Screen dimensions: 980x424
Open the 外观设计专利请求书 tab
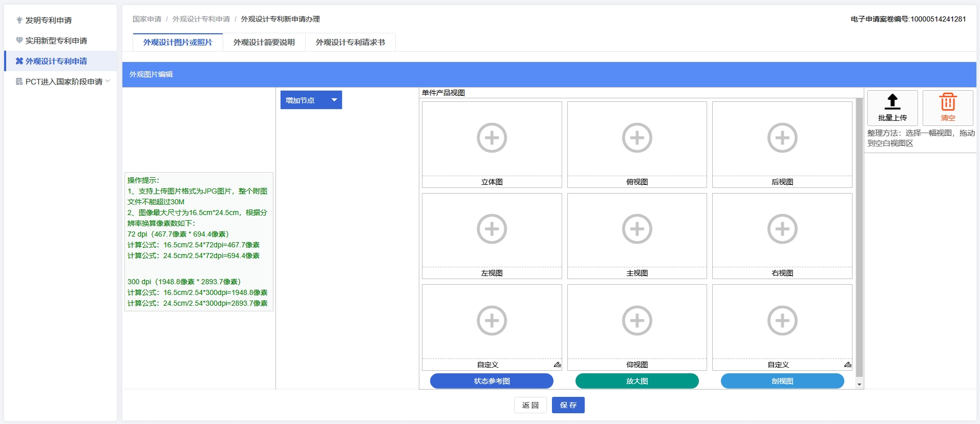[350, 43]
